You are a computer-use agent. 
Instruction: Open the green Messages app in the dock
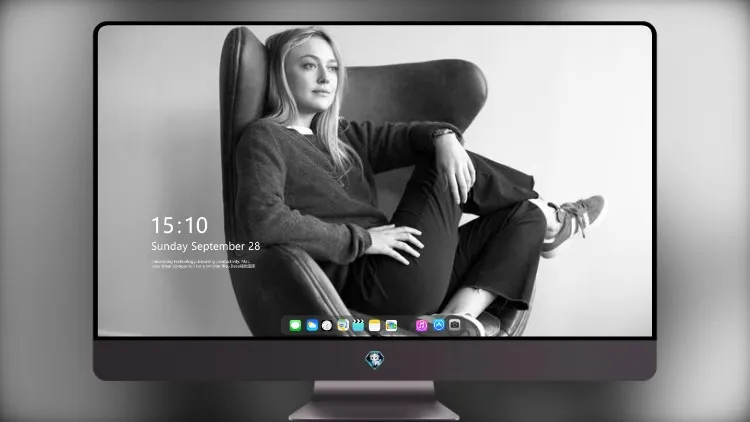pos(295,326)
